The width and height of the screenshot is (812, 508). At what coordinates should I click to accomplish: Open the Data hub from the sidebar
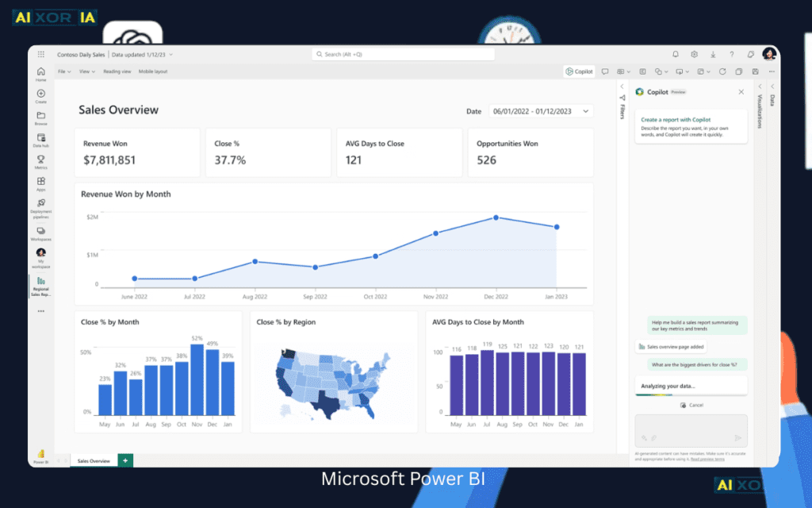40,140
